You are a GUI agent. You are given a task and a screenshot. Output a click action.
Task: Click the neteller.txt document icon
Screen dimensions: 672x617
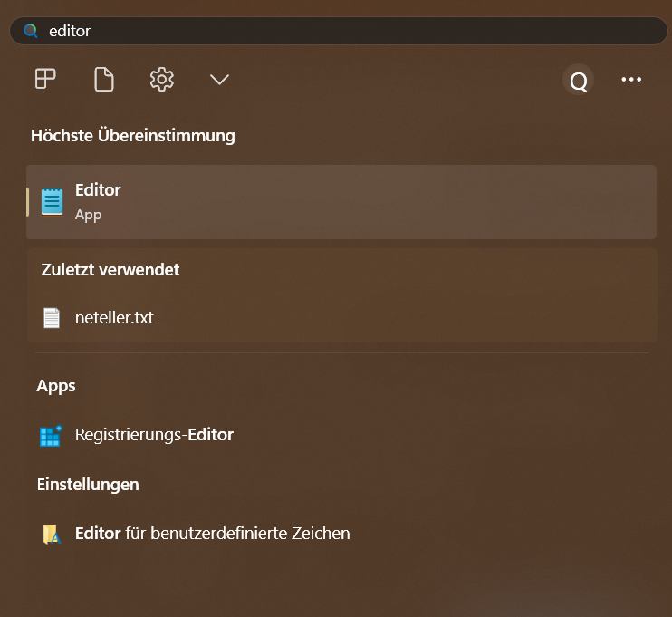[52, 318]
